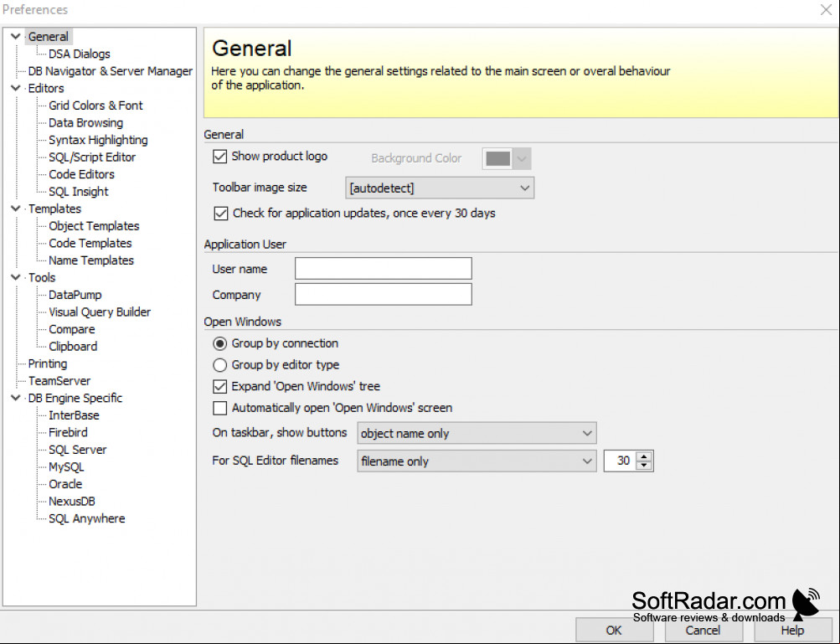The width and height of the screenshot is (840, 644).
Task: Open Compare settings
Action: click(72, 329)
